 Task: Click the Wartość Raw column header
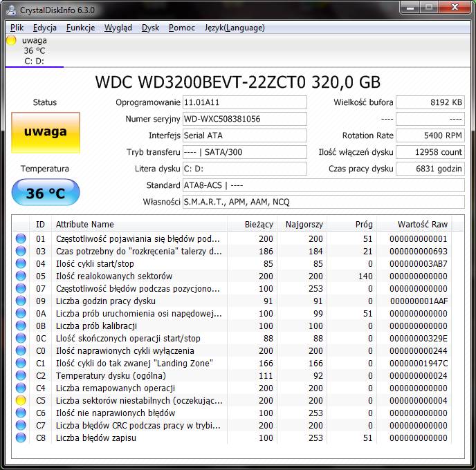point(414,225)
